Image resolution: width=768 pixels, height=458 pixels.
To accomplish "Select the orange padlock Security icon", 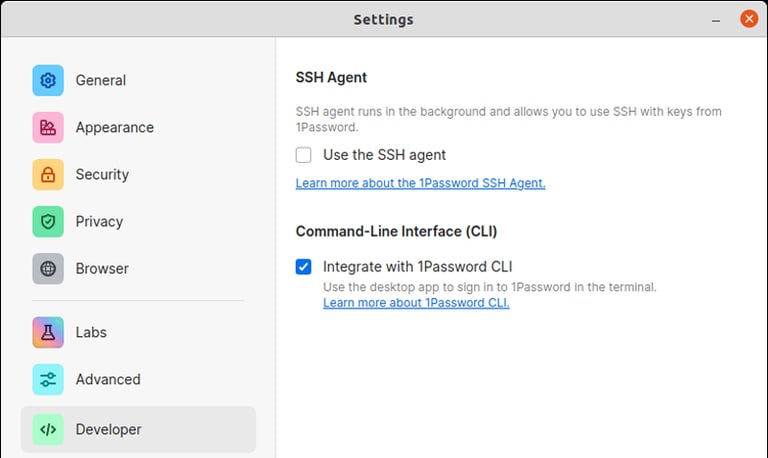I will (x=48, y=174).
